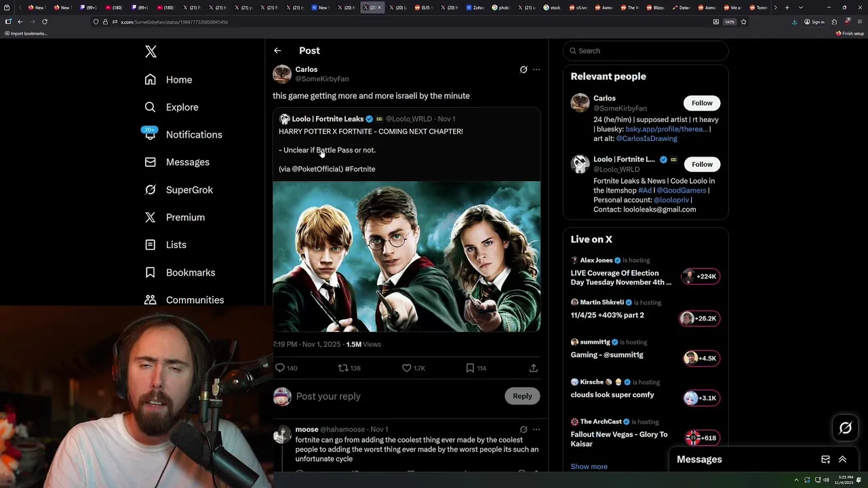Bookmark this page with star icon
Screen dimensions: 868x488
743,22
